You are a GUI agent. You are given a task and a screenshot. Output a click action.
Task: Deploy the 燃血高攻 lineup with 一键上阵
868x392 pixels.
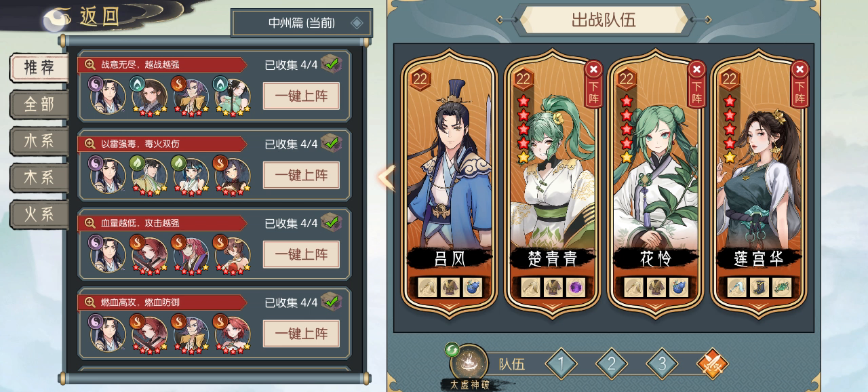(301, 334)
